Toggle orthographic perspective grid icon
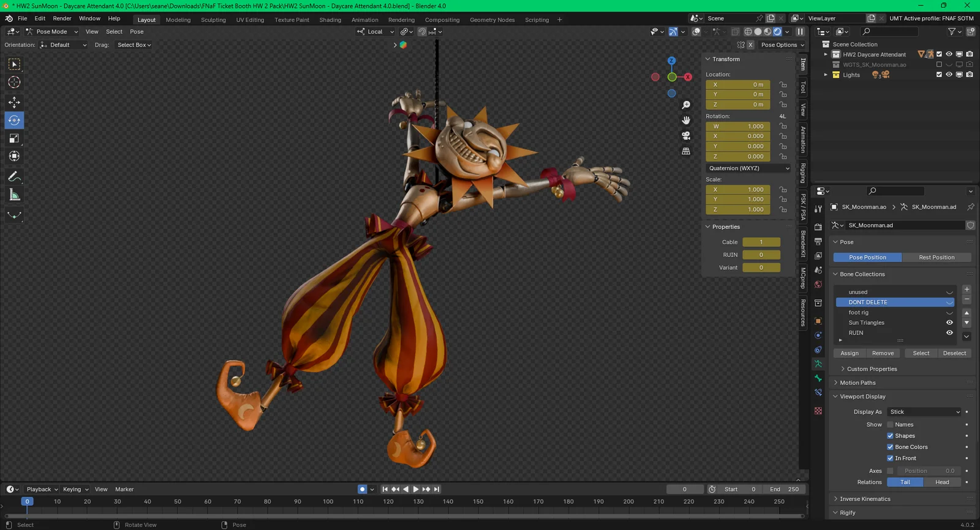The image size is (980, 530). click(x=686, y=151)
